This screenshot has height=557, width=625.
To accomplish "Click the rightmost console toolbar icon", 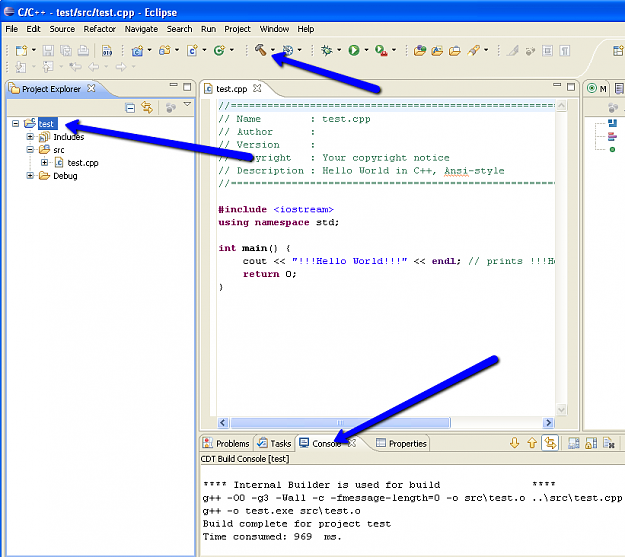I will point(609,443).
